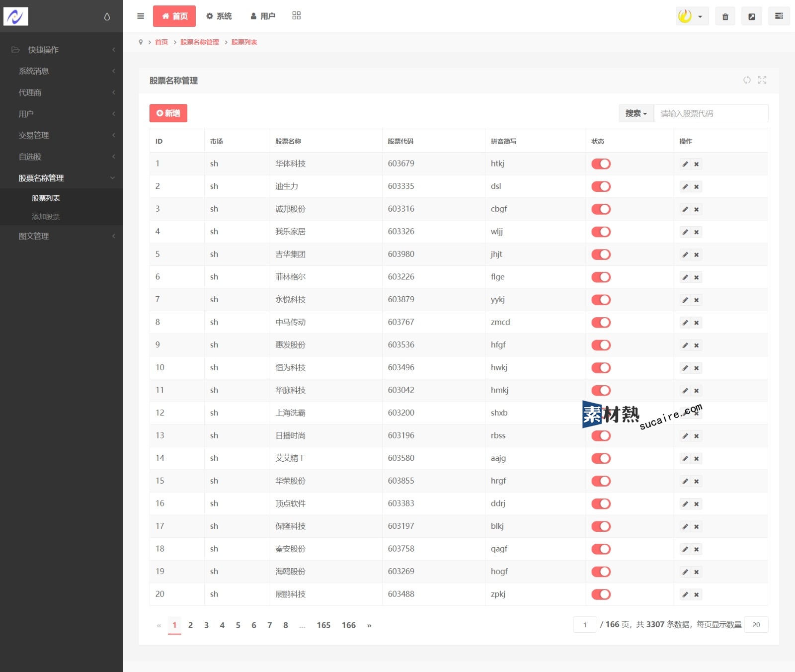Expand the 交易管理 sidebar menu
Viewport: 795px width, 672px height.
coord(62,135)
